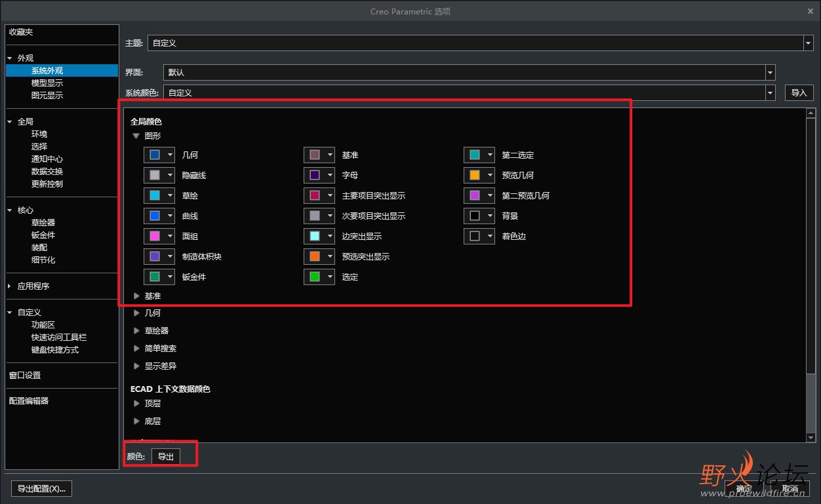Select 快速访问工具栏 in the sidebar
Image resolution: width=821 pixels, height=504 pixels.
[x=59, y=338]
